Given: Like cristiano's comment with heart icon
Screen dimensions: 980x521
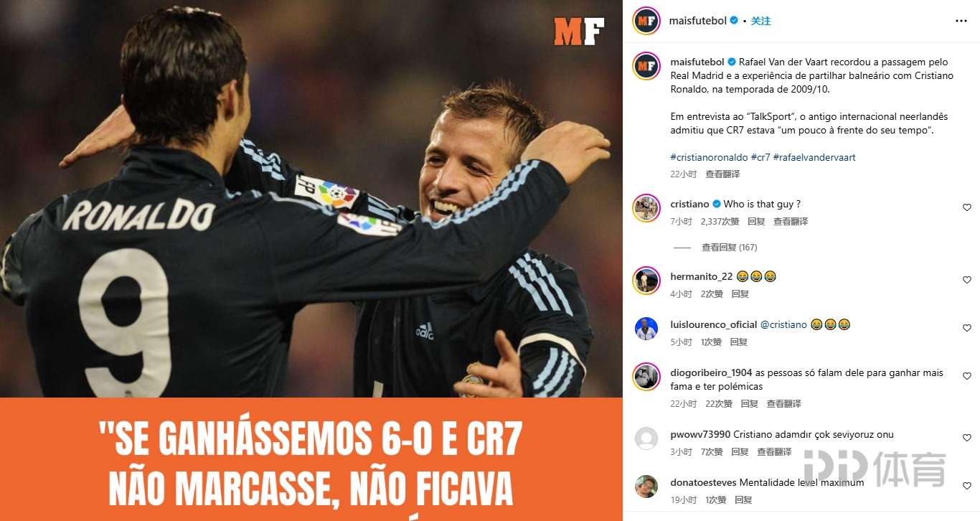Looking at the screenshot, I should (x=967, y=207).
